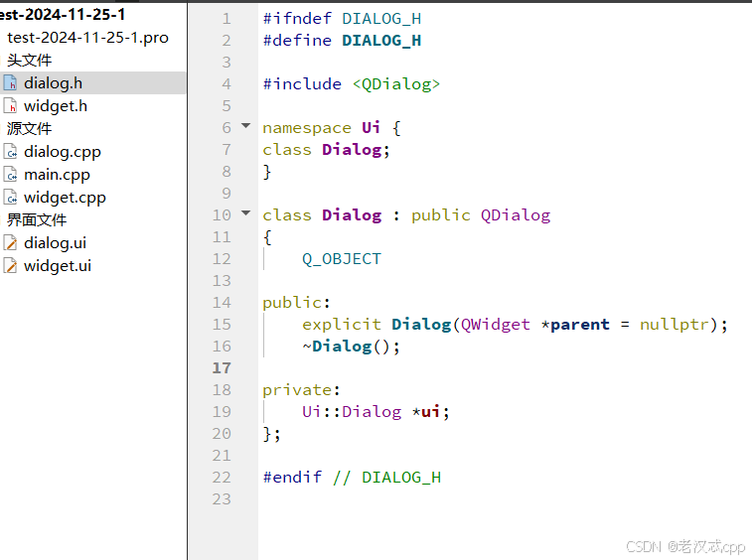Open widget.ui in the project tree
Image resolution: width=752 pixels, height=560 pixels.
(58, 266)
